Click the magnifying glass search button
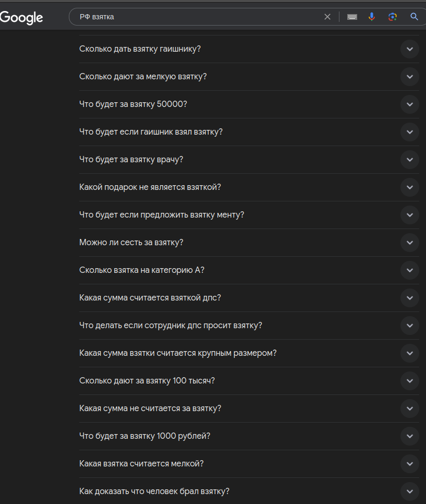 tap(414, 17)
